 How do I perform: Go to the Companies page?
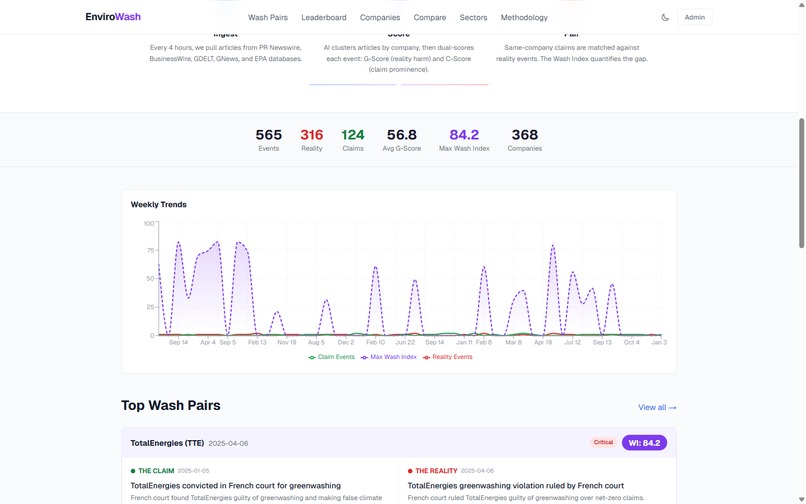click(x=380, y=17)
